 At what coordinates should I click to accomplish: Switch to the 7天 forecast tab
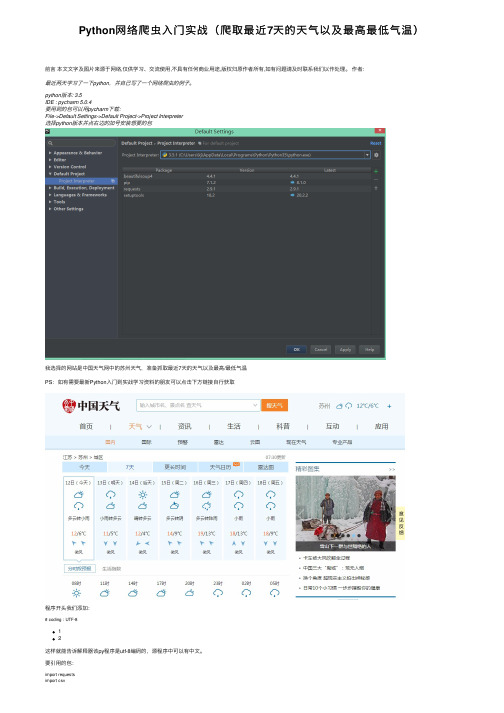(130, 467)
